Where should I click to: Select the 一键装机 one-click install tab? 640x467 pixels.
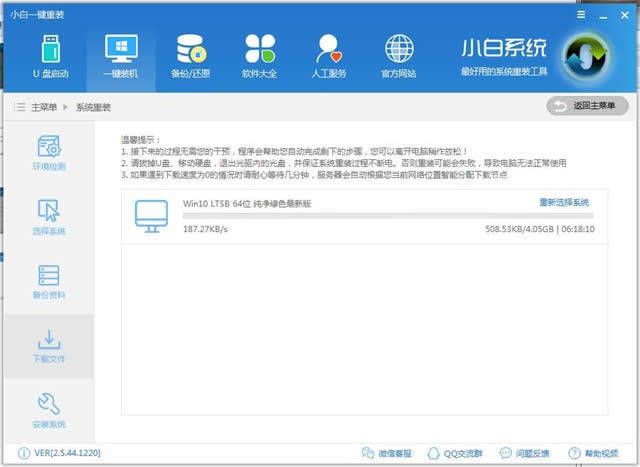pos(121,57)
